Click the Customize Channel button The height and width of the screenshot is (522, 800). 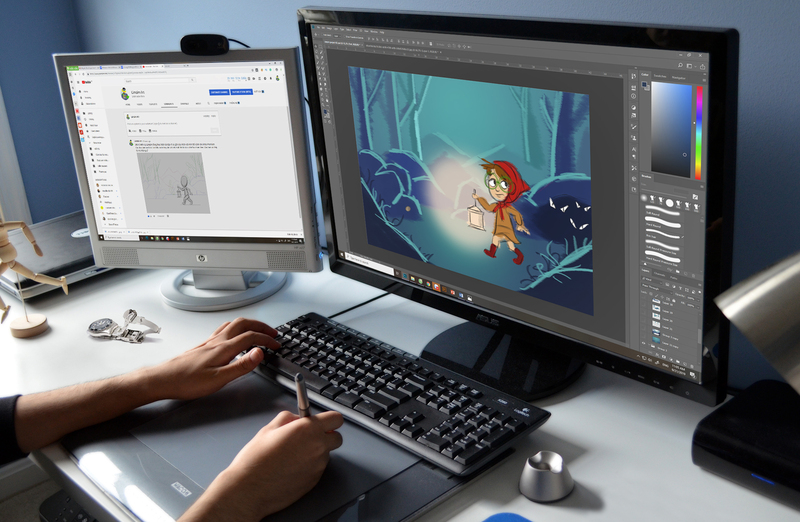(x=220, y=92)
